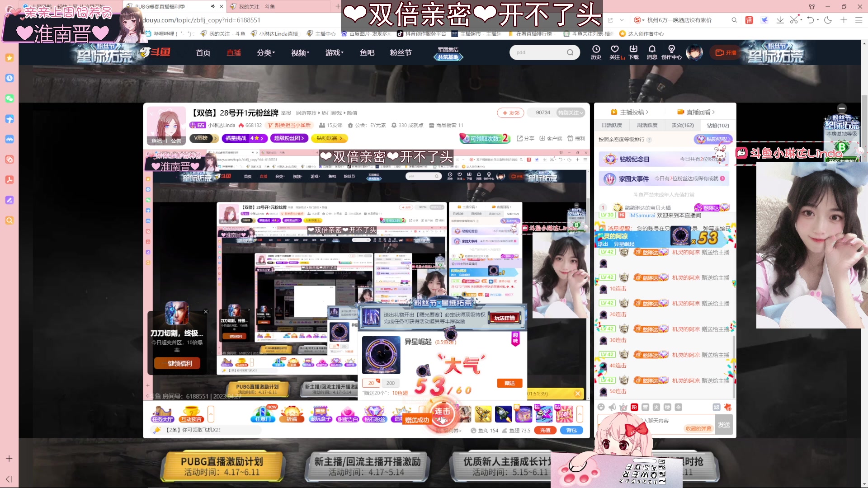Open the 背包 backpack button
The height and width of the screenshot is (488, 868).
coord(571,430)
